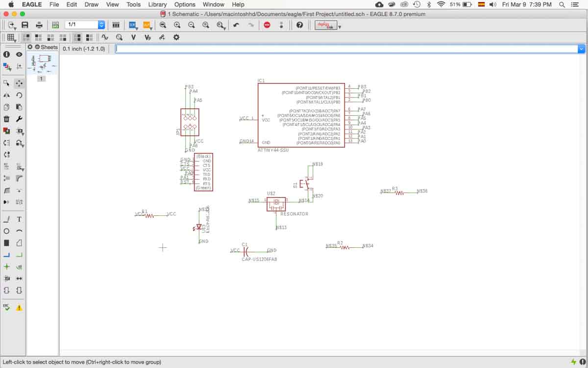Select the Paste tool
588x368 pixels.
click(x=19, y=107)
